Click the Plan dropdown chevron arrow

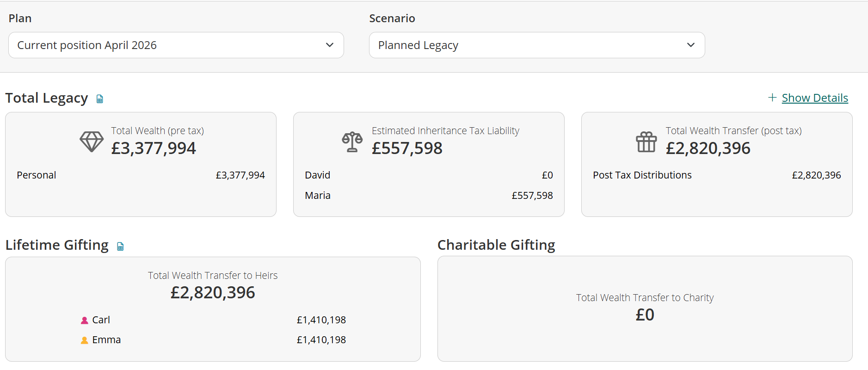coord(330,45)
